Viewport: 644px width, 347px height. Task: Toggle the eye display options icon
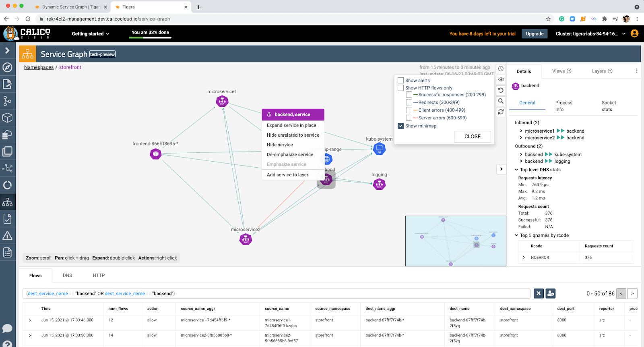[501, 79]
